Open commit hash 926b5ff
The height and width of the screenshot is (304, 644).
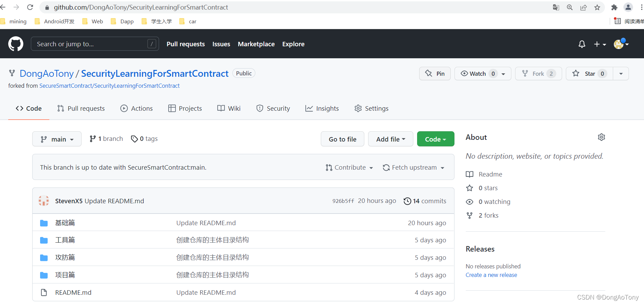click(x=343, y=201)
